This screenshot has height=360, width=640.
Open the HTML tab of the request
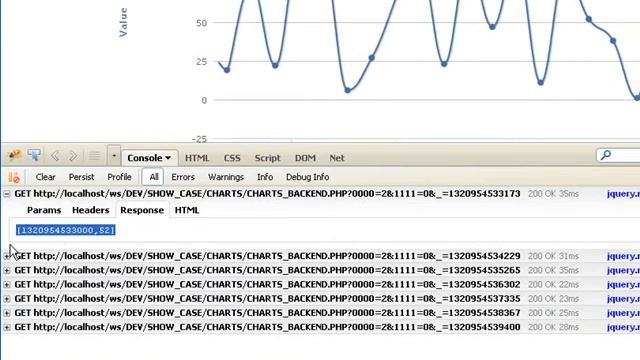click(187, 210)
